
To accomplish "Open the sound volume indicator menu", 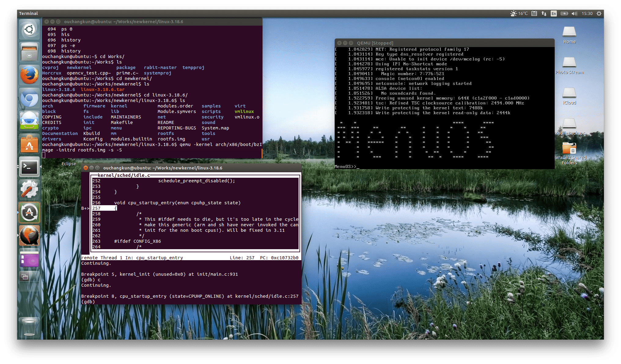I will point(574,13).
